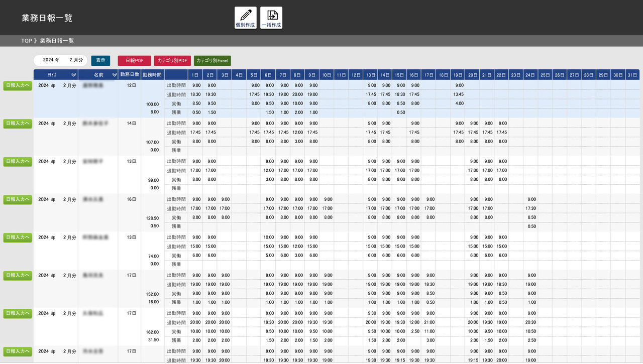Viewport: 643px width, 364px height.
Task: Open 日報入力へ for the 107.00 hours row
Action: point(18,124)
